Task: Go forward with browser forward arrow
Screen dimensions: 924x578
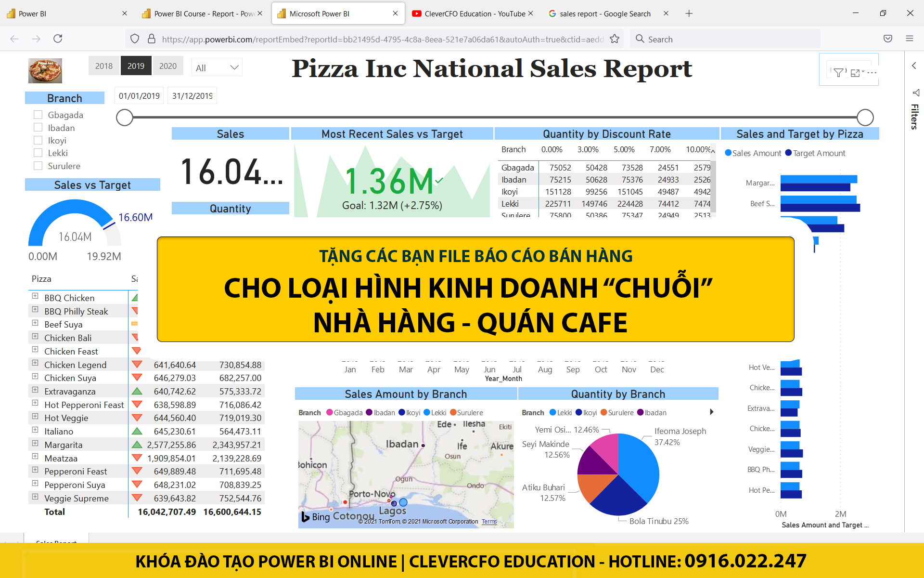Action: (x=36, y=39)
